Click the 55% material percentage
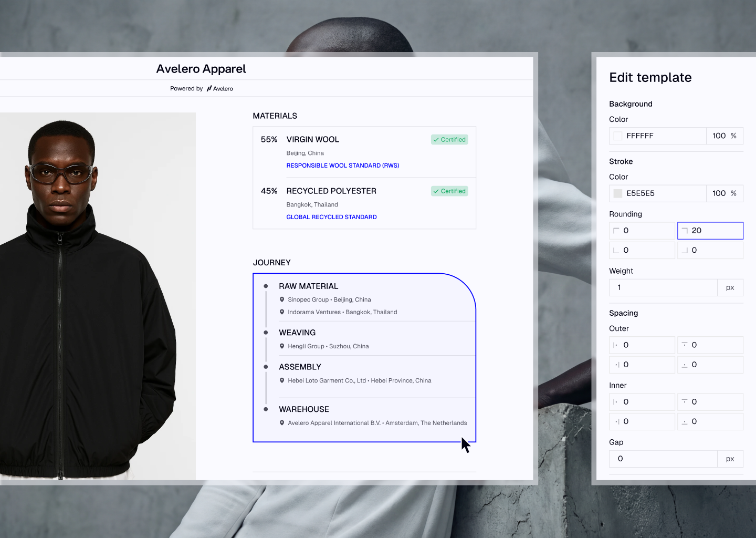This screenshot has height=538, width=756. click(x=269, y=140)
